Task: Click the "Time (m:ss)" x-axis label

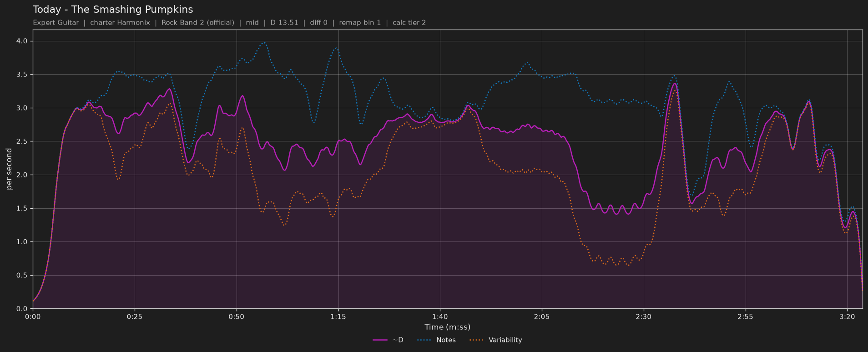Action: (448, 327)
